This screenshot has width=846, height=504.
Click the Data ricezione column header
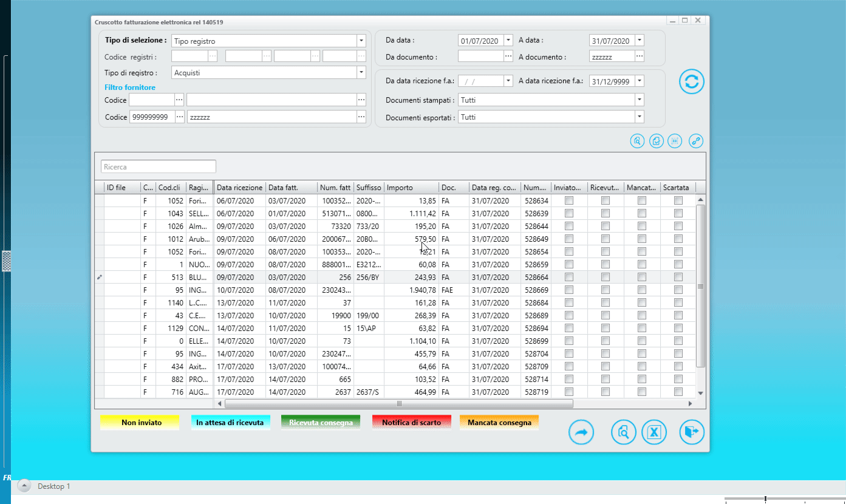240,188
